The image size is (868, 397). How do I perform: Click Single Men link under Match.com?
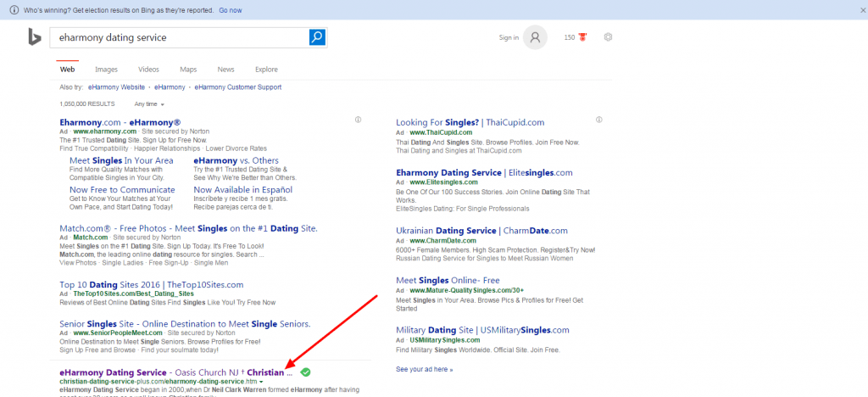click(x=212, y=262)
